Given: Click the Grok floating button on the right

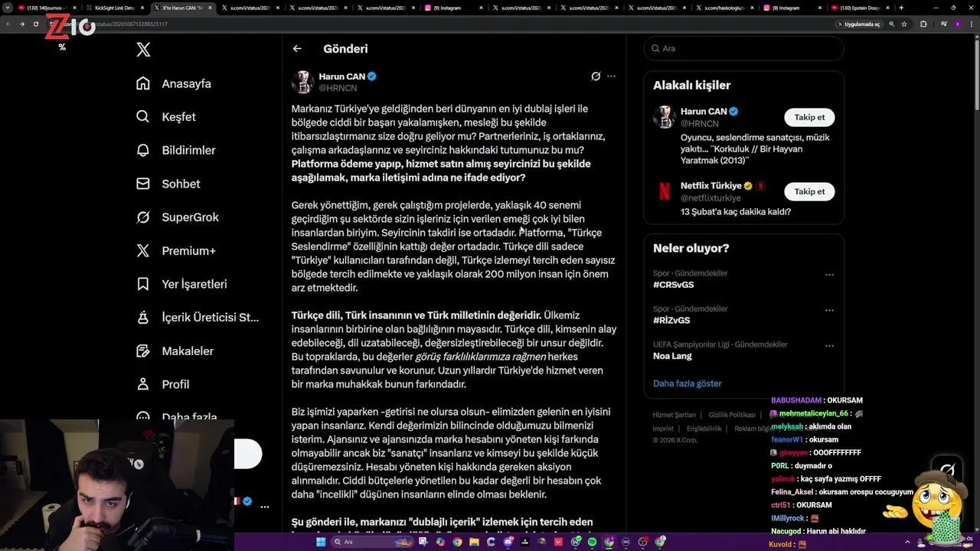Looking at the screenshot, I should 948,470.
